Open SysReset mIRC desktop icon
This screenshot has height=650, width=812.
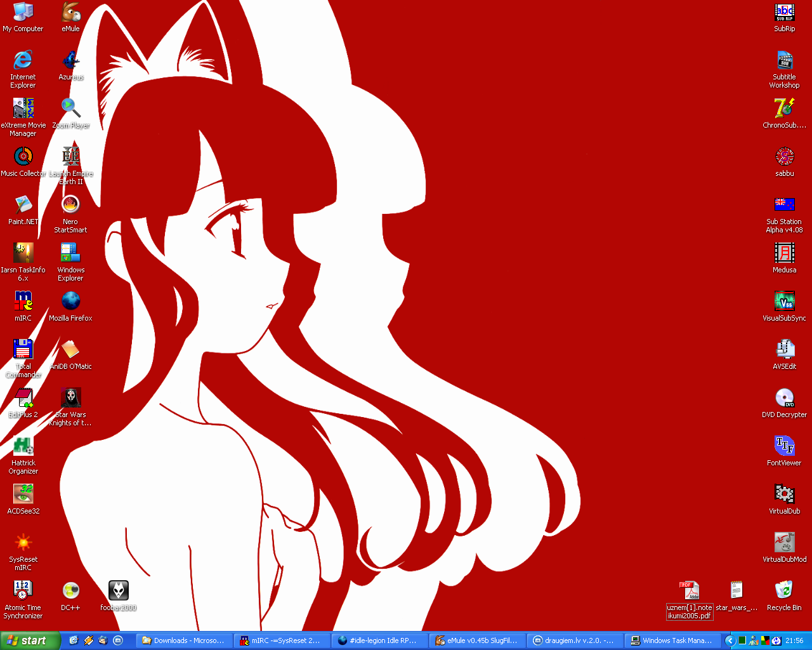pos(23,552)
